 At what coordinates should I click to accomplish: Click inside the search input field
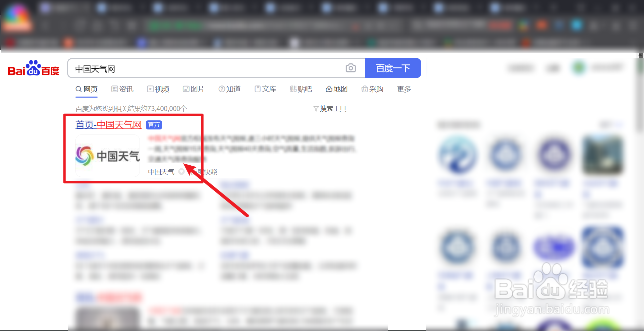(x=201, y=68)
